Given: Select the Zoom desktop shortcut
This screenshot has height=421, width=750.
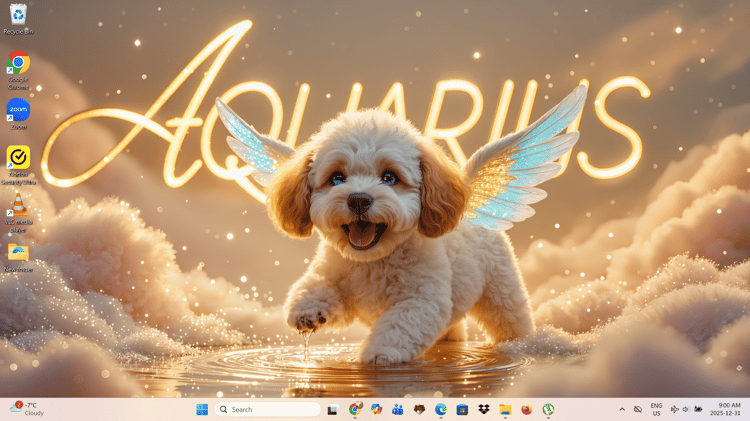Looking at the screenshot, I should (x=18, y=114).
